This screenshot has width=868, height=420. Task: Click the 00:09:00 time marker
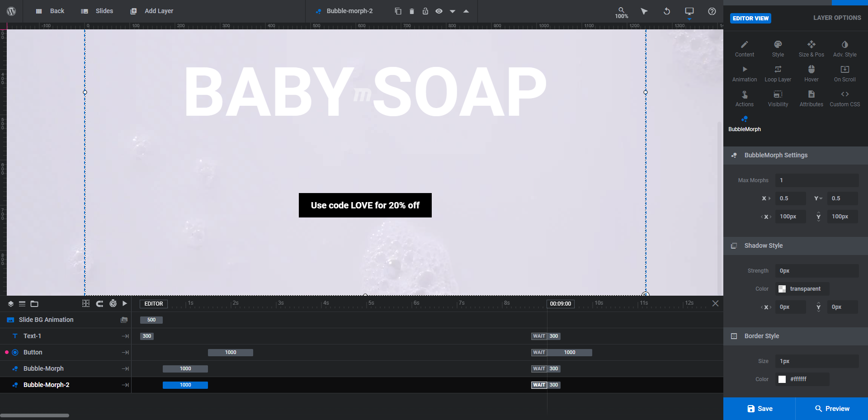point(560,304)
